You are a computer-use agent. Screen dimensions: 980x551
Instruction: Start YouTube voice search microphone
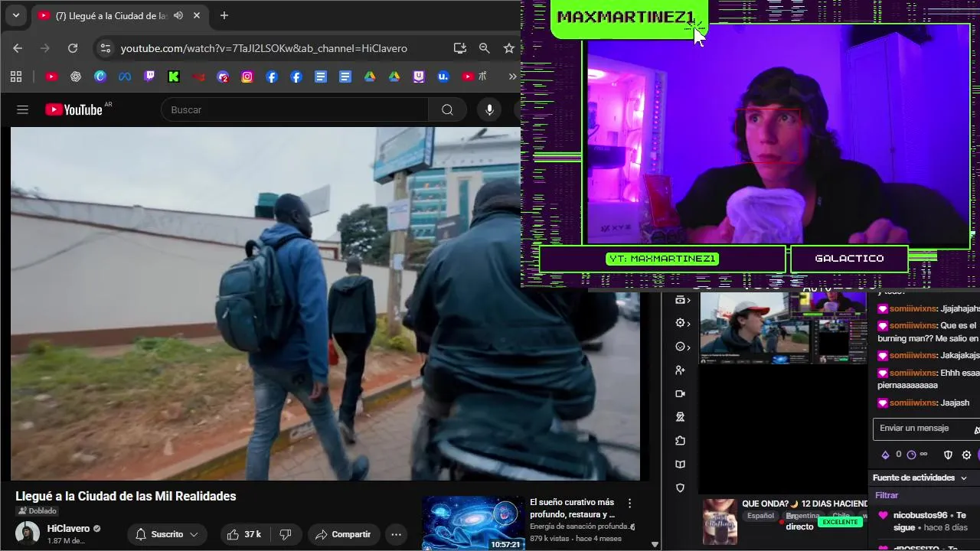click(489, 110)
